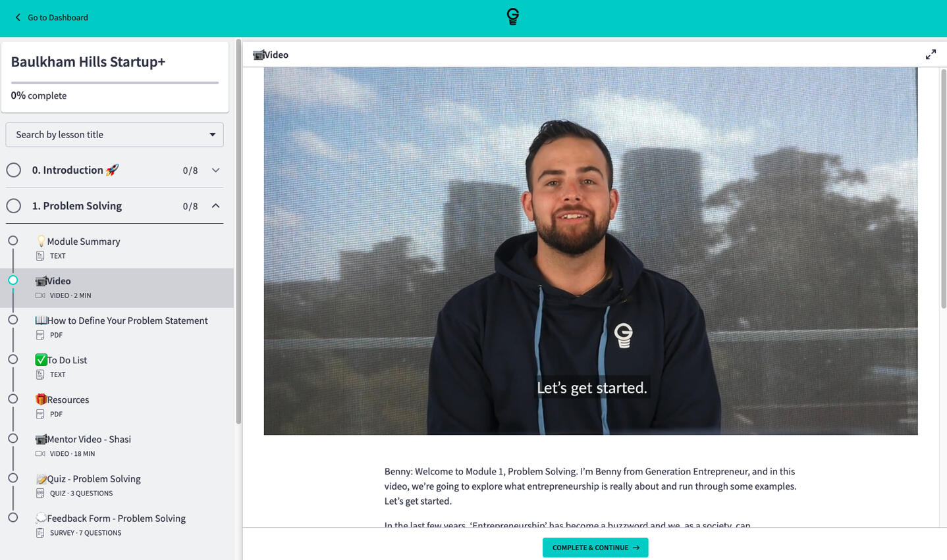The width and height of the screenshot is (947, 560).
Task: Click the course progress bar under Baulkham Hills Startup+
Action: coord(115,83)
